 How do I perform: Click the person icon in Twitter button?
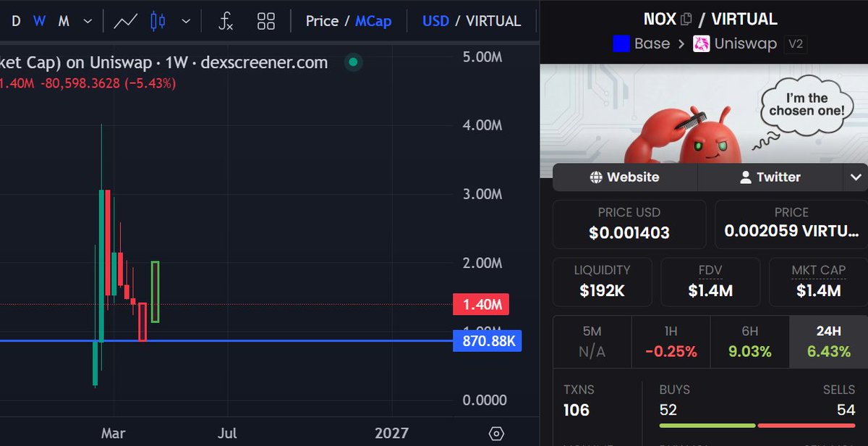746,177
